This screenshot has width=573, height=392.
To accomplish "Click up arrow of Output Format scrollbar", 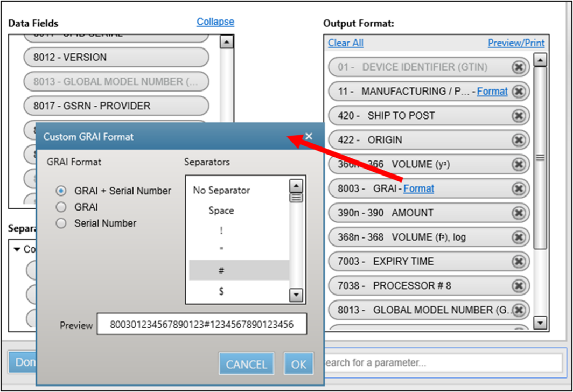I will pos(540,60).
